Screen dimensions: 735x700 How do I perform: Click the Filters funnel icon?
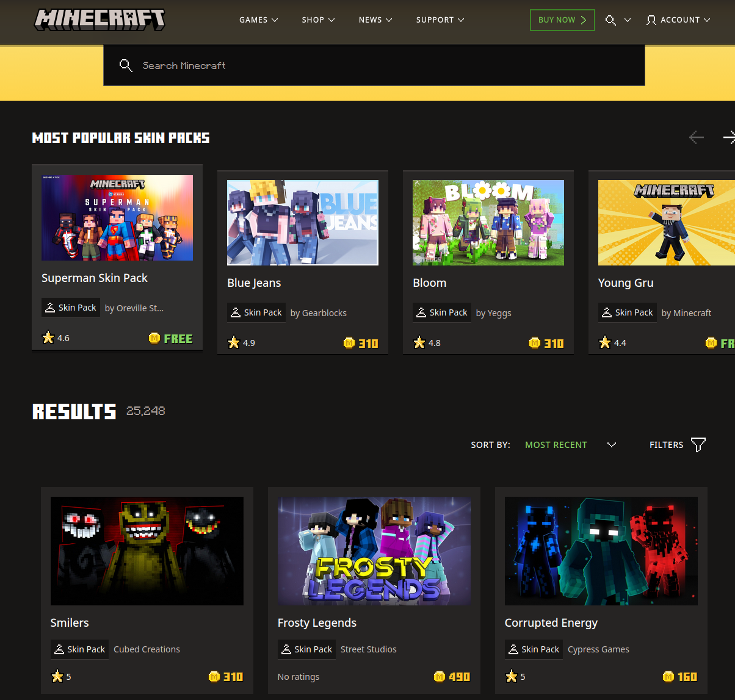click(698, 444)
